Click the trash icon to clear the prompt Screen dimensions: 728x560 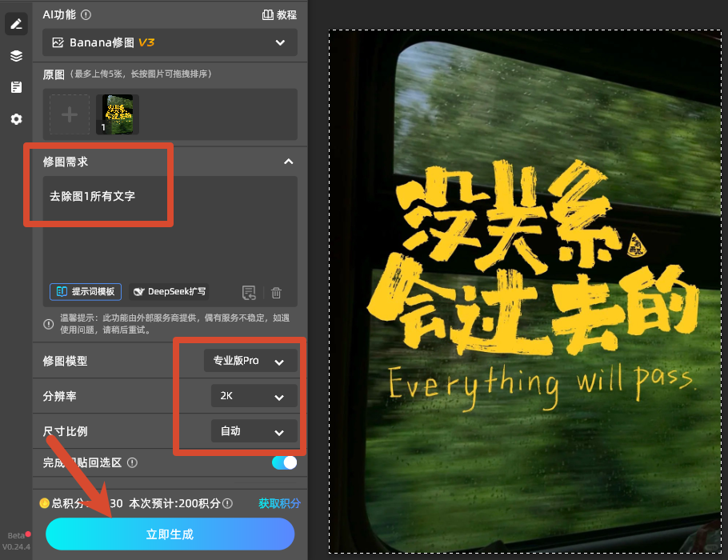coord(276,293)
